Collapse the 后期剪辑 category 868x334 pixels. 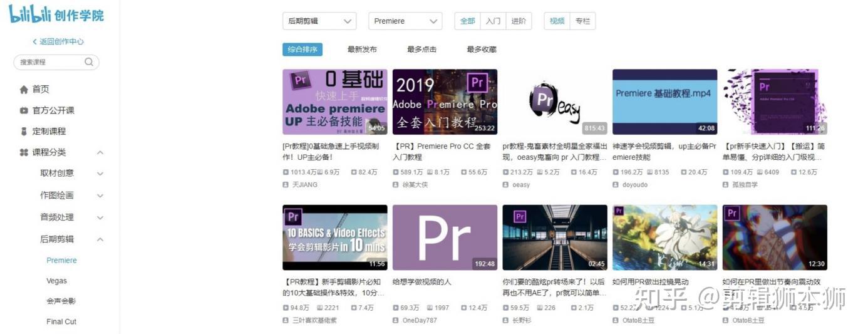[100, 239]
